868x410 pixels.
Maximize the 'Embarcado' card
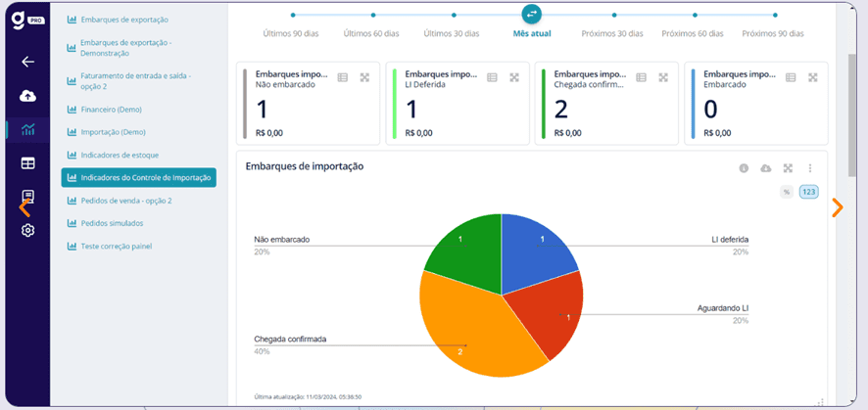click(x=812, y=77)
